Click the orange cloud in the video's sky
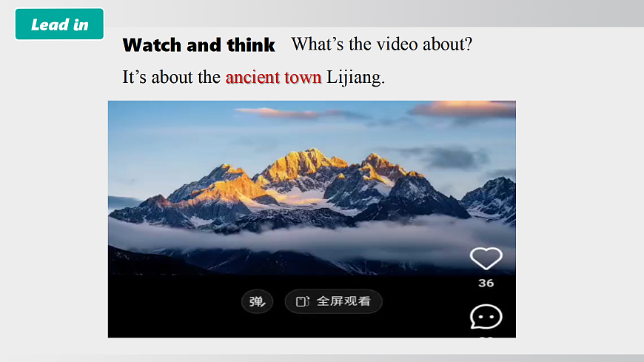644x362 pixels. click(464, 109)
